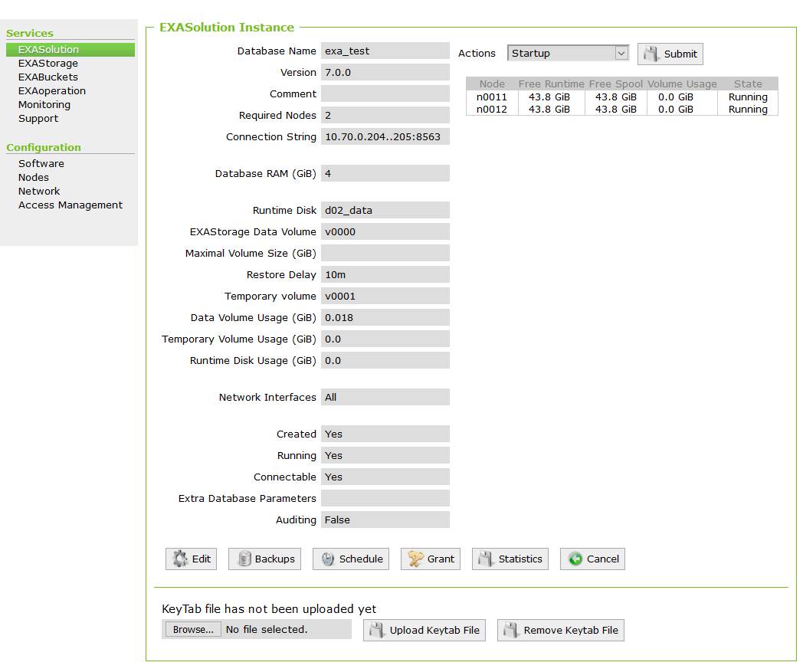
Task: Open EXAStorage in Services sidebar
Action: (x=48, y=64)
